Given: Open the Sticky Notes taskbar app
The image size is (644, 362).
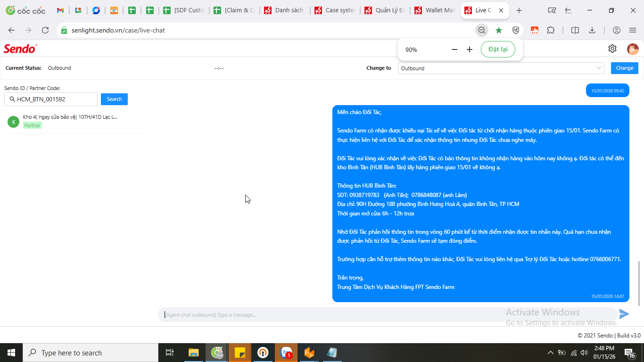Looking at the screenshot, I should [240, 353].
